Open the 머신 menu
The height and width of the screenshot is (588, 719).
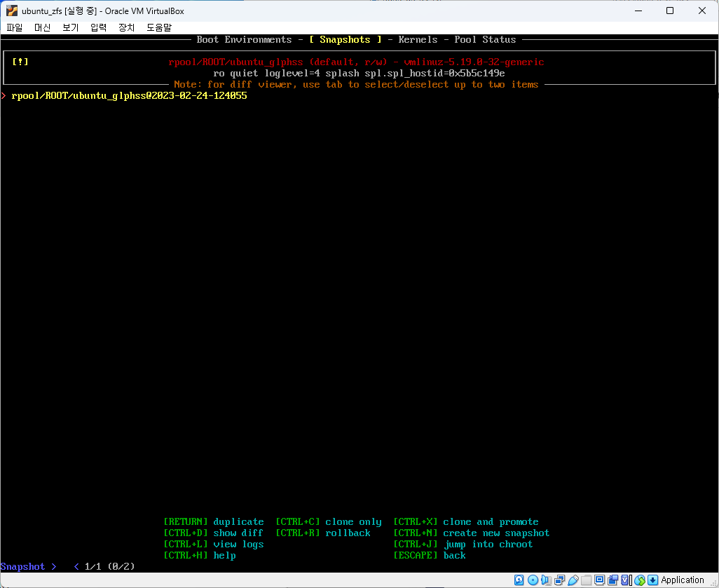pos(43,27)
